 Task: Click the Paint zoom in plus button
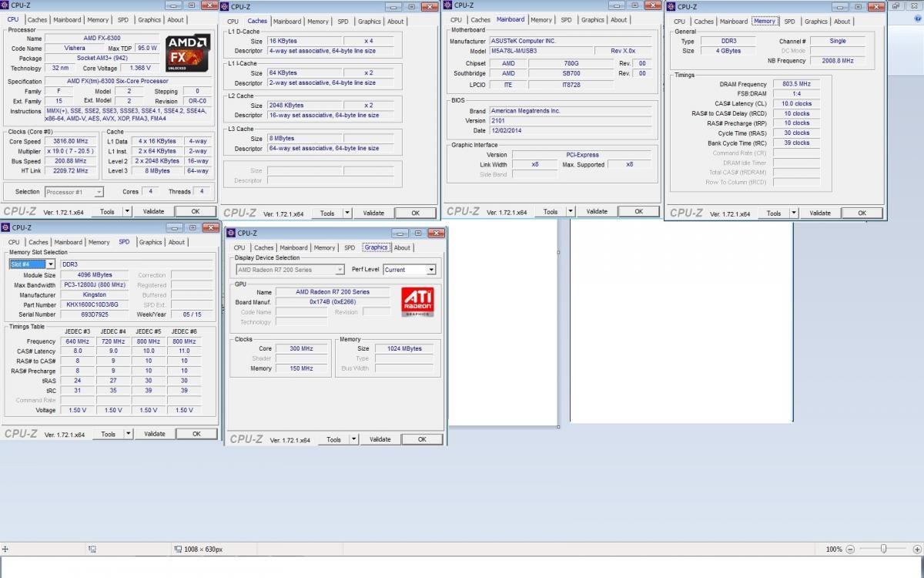coord(916,549)
